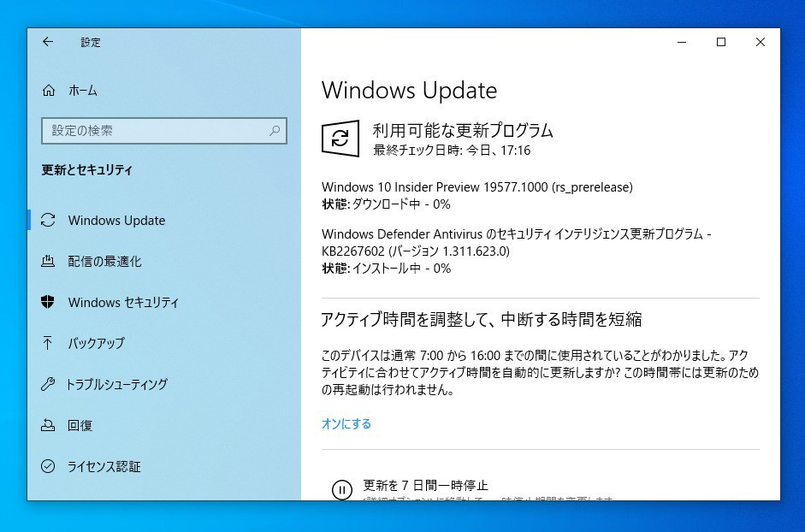Viewport: 805px width, 532px height.
Task: Focus the 設定の検索 search box
Action: [x=163, y=130]
